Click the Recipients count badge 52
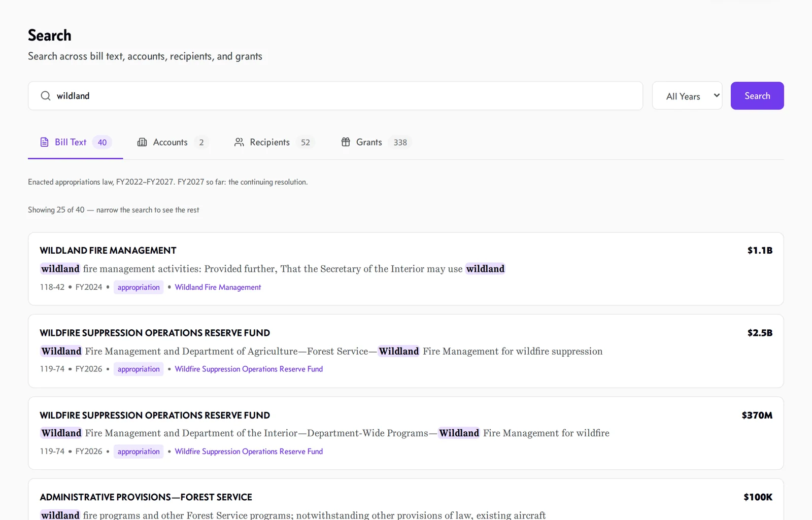The image size is (812, 520). pyautogui.click(x=305, y=143)
